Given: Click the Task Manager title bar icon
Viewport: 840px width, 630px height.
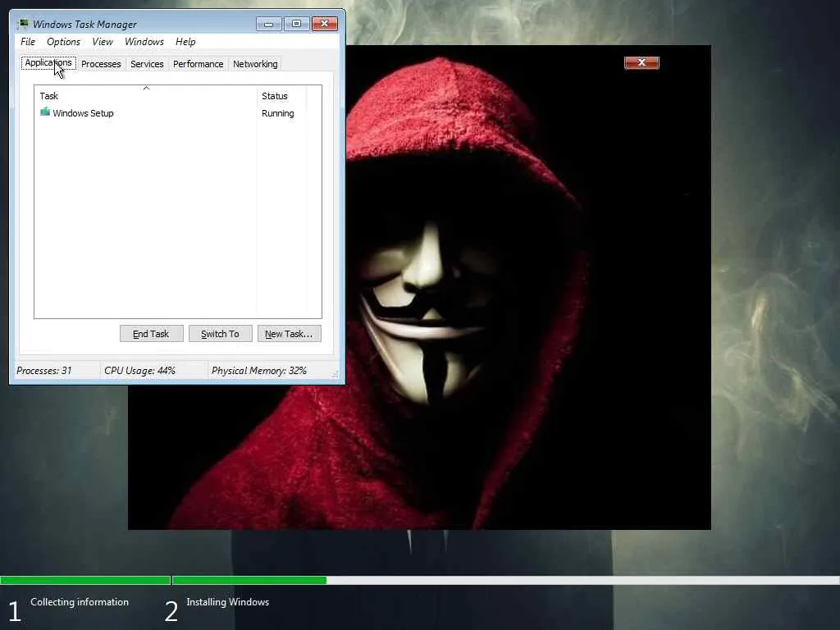Looking at the screenshot, I should click(22, 24).
